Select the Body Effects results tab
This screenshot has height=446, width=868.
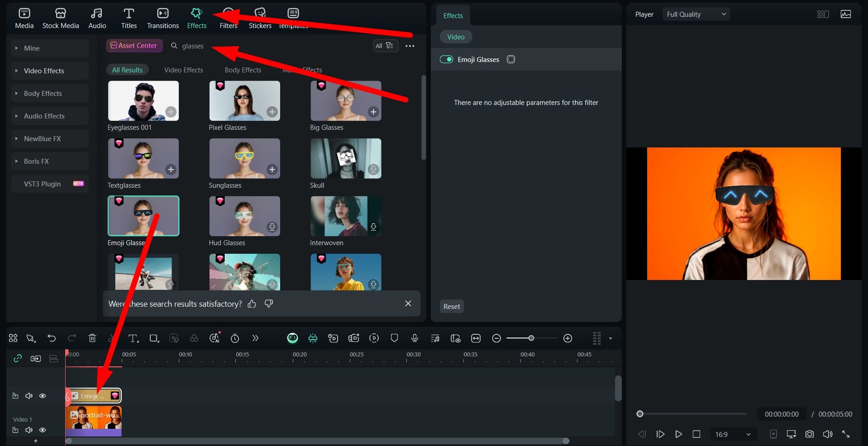point(243,70)
